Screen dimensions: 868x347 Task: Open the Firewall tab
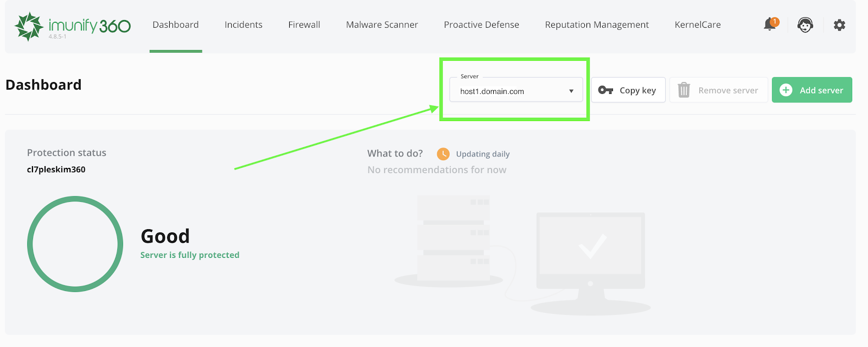304,25
